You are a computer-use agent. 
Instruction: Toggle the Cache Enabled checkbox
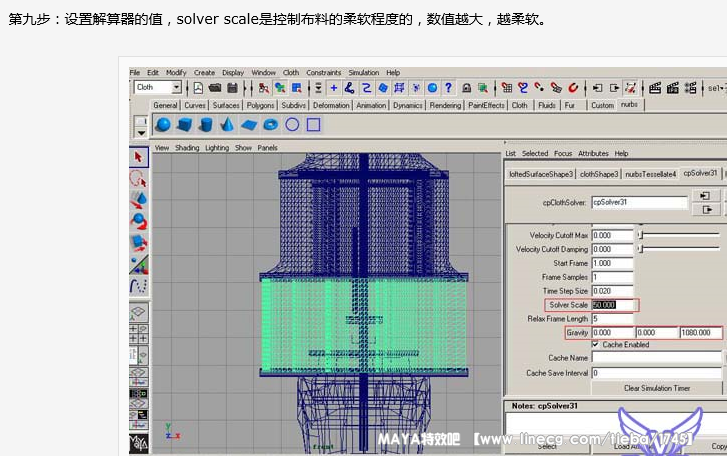[596, 345]
